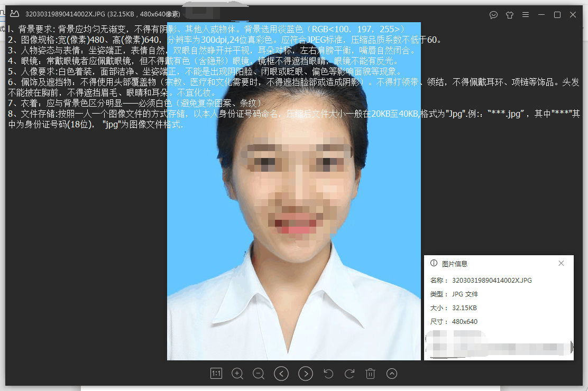The height and width of the screenshot is (391, 588).
Task: Minimize the image viewer window
Action: pos(541,15)
